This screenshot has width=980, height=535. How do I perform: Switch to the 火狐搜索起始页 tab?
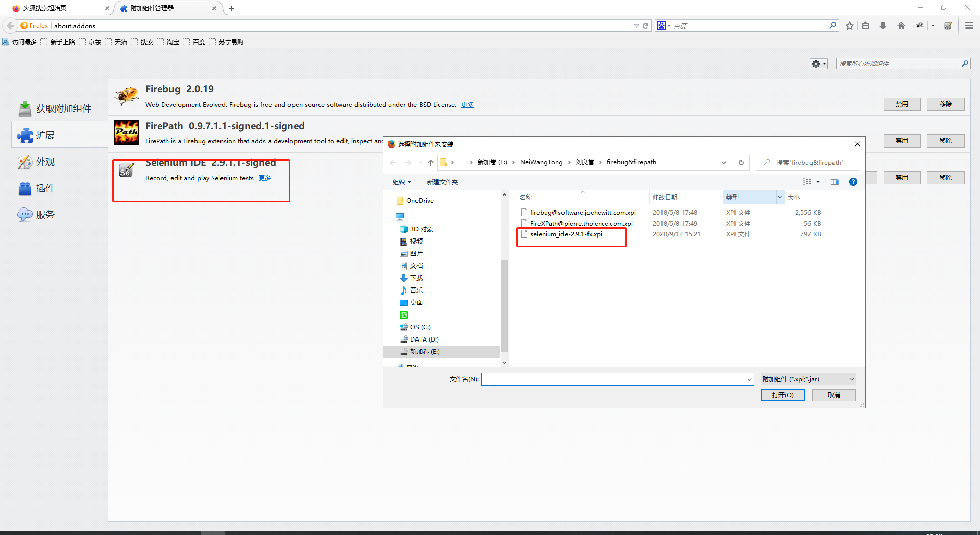[56, 8]
